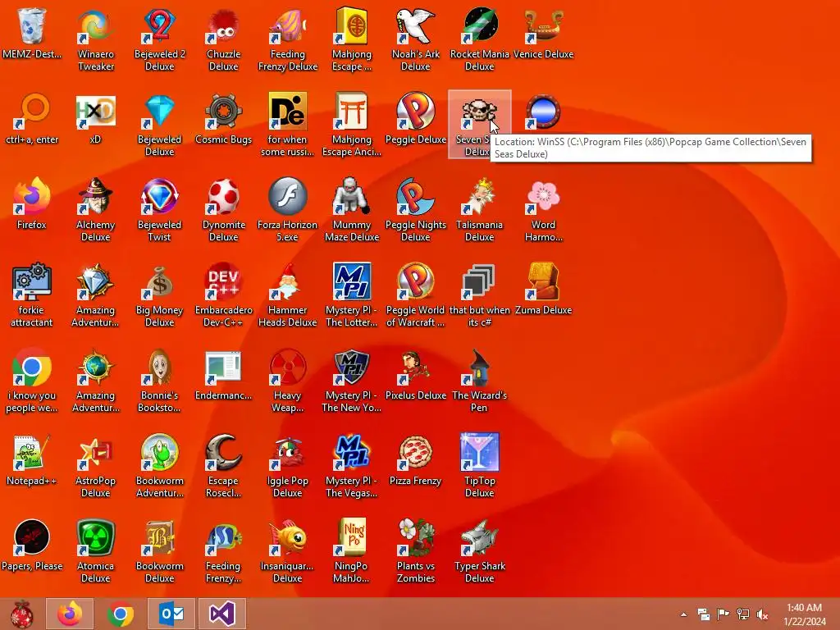840x630 pixels.
Task: Select the Plants vs Zombies icon
Action: [416, 537]
